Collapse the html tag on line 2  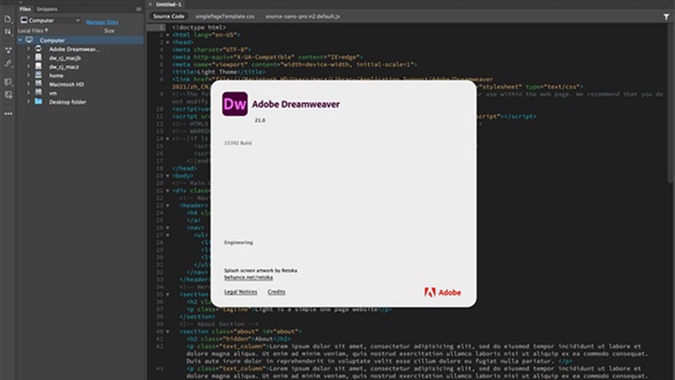tap(167, 35)
